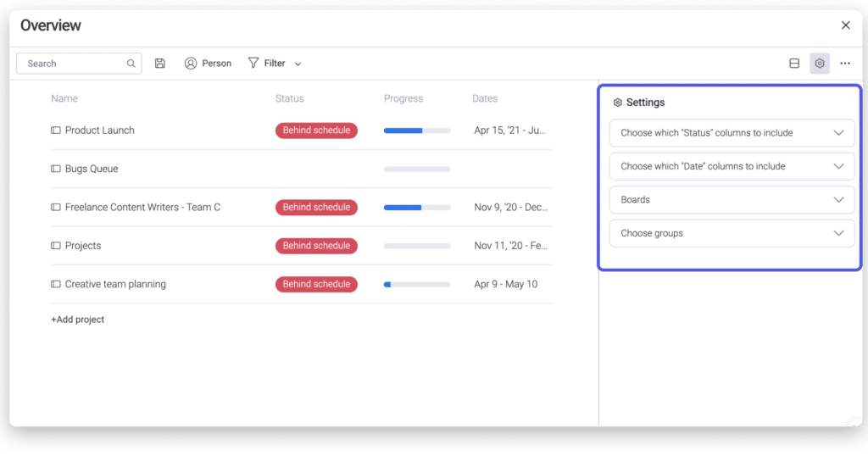Click Product Launch progress bar

(x=417, y=131)
